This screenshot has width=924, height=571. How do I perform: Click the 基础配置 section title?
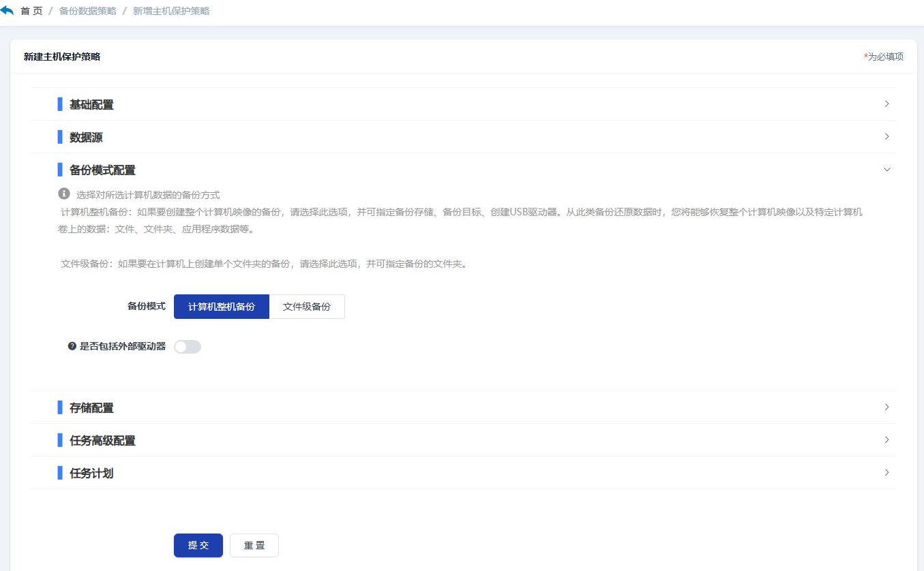click(91, 105)
